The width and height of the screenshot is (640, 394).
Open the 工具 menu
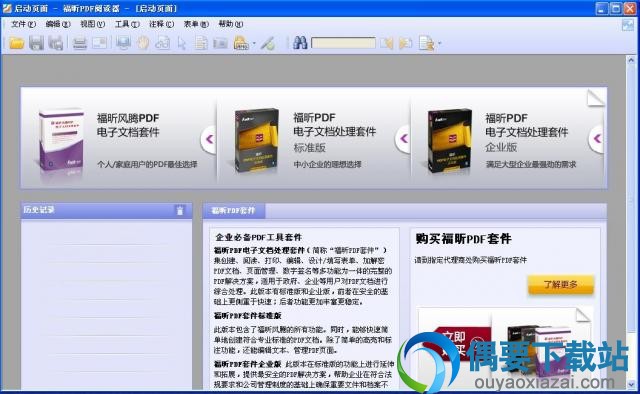[127, 24]
